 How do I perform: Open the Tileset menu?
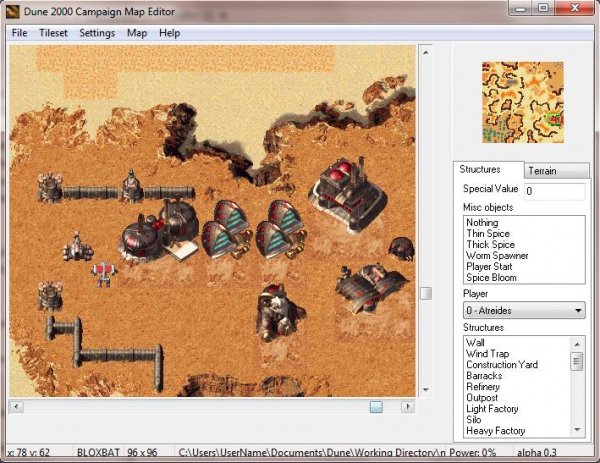pos(53,33)
